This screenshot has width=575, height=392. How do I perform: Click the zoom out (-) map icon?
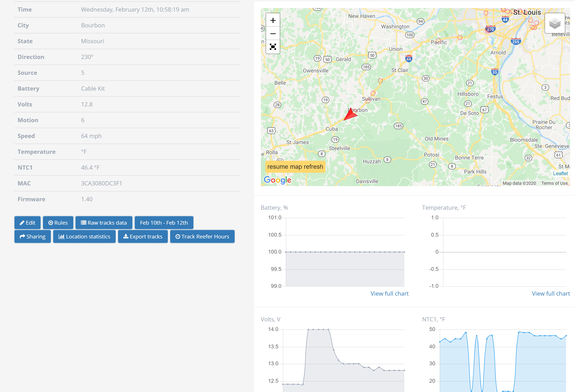tap(273, 34)
